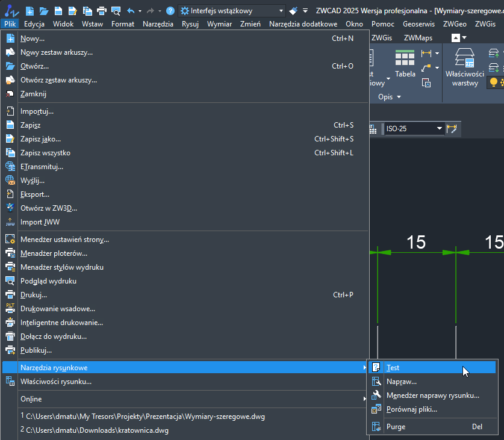
Task: Switch to the ZWMaps ribbon tab
Action: (x=418, y=37)
